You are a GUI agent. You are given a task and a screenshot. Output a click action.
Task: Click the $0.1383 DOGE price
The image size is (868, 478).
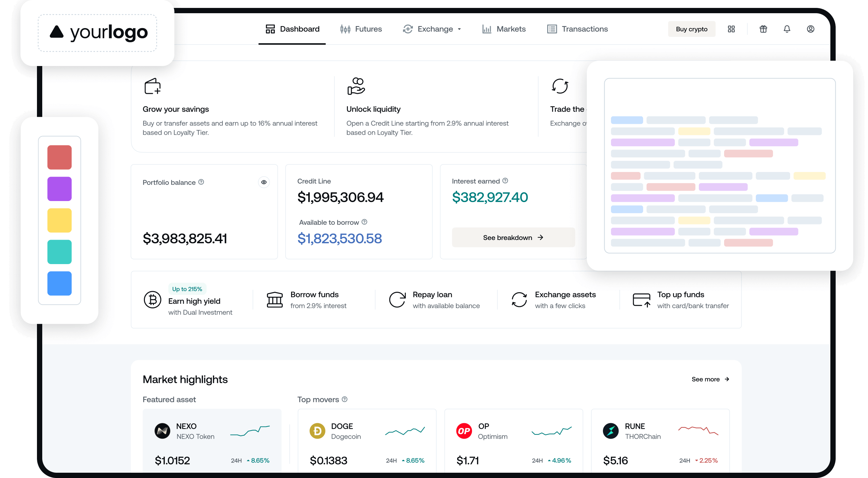pos(328,460)
